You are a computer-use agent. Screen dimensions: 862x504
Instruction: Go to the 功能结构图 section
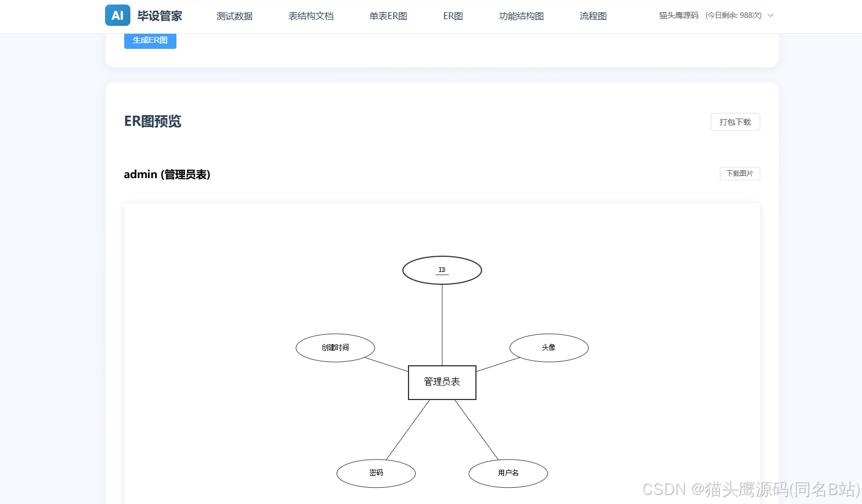coord(520,16)
